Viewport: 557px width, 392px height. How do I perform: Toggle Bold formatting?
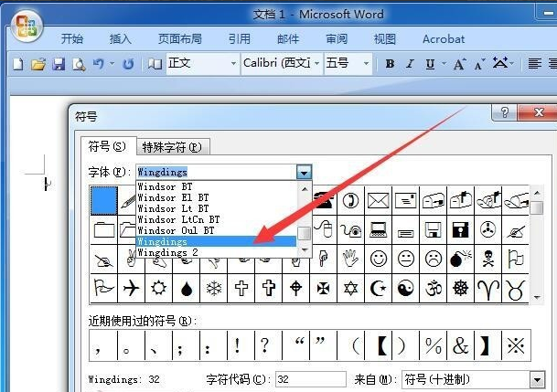pos(390,64)
